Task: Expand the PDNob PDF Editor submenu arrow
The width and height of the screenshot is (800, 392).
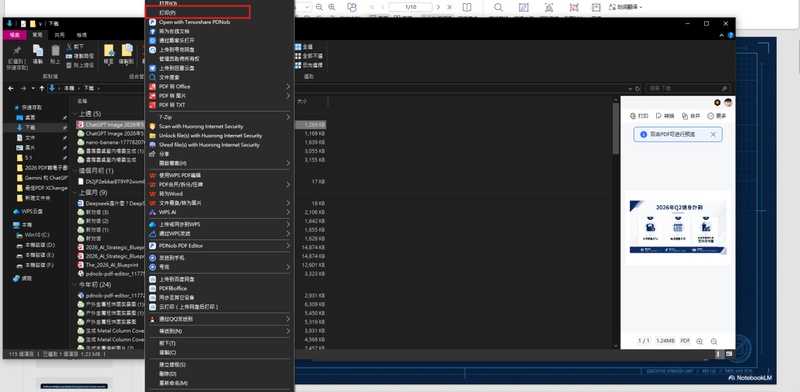Action: click(x=288, y=246)
